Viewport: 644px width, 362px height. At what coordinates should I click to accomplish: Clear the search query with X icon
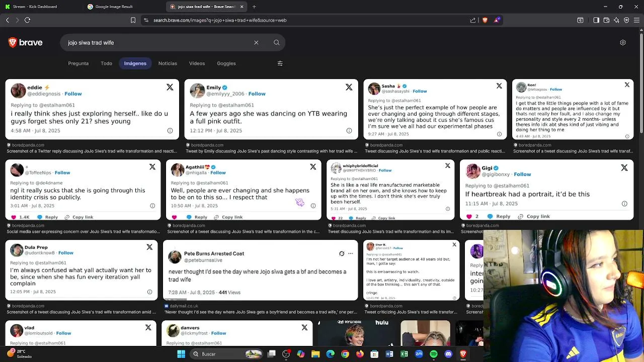coord(256,43)
